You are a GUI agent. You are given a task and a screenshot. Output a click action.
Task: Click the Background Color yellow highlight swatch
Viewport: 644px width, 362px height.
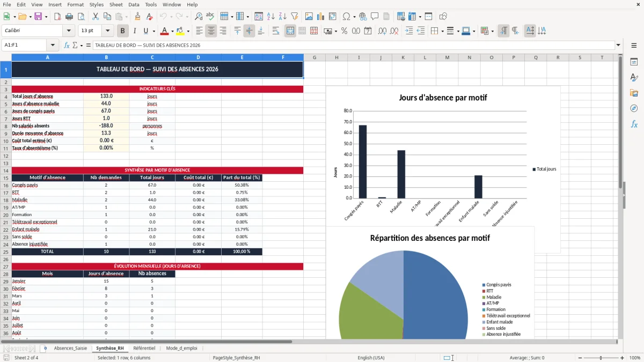[180, 31]
